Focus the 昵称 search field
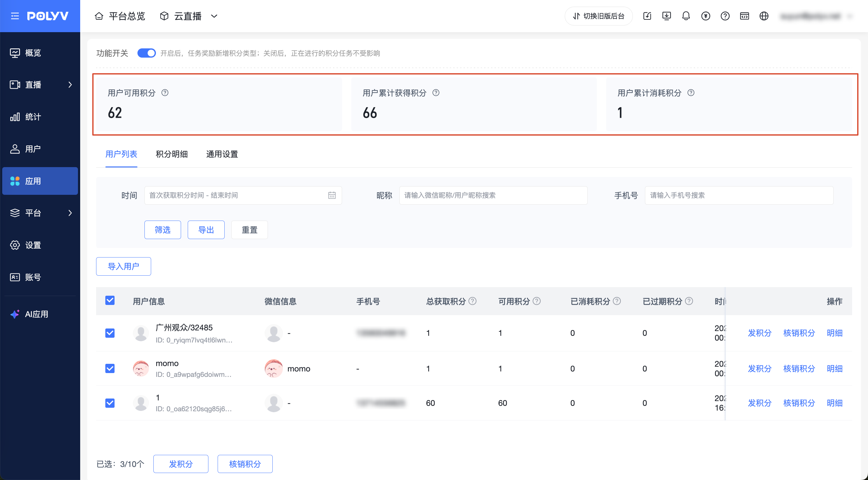The width and height of the screenshot is (868, 480). [x=493, y=195]
